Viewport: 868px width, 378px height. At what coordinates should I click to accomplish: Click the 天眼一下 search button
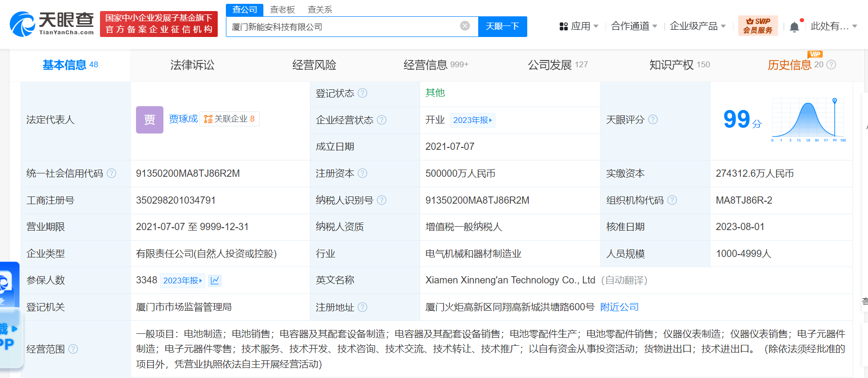pyautogui.click(x=502, y=26)
